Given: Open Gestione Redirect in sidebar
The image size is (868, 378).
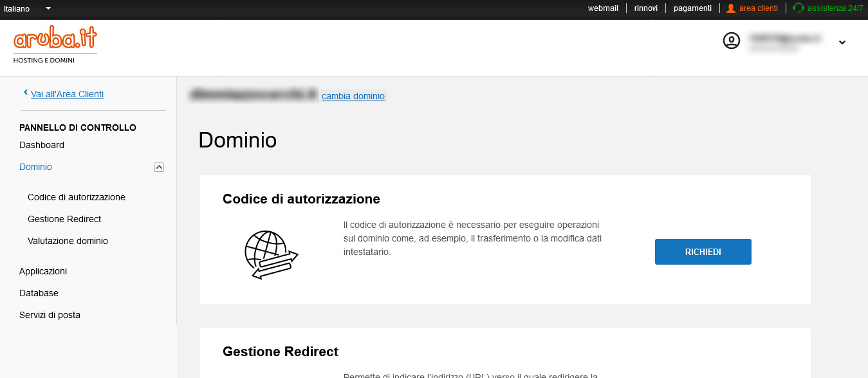Looking at the screenshot, I should click(x=64, y=219).
